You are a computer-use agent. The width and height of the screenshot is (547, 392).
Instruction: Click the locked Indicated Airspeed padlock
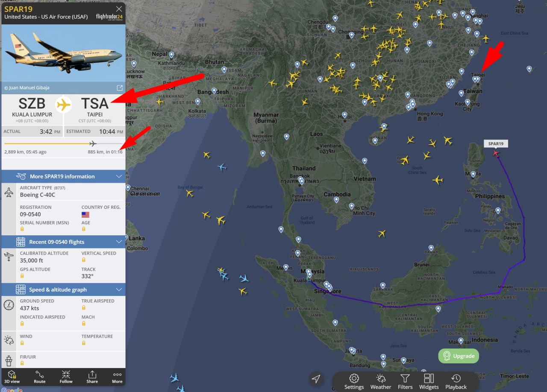point(22,324)
